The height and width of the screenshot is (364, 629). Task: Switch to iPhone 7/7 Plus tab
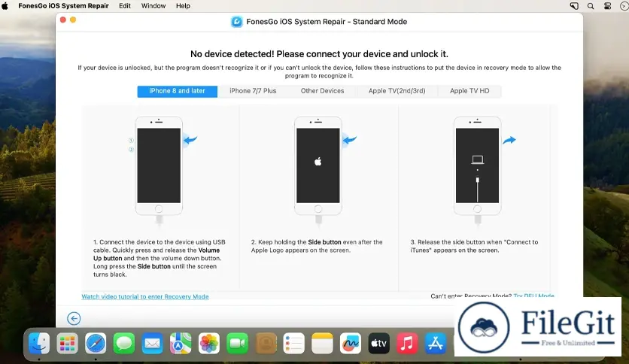(x=253, y=91)
